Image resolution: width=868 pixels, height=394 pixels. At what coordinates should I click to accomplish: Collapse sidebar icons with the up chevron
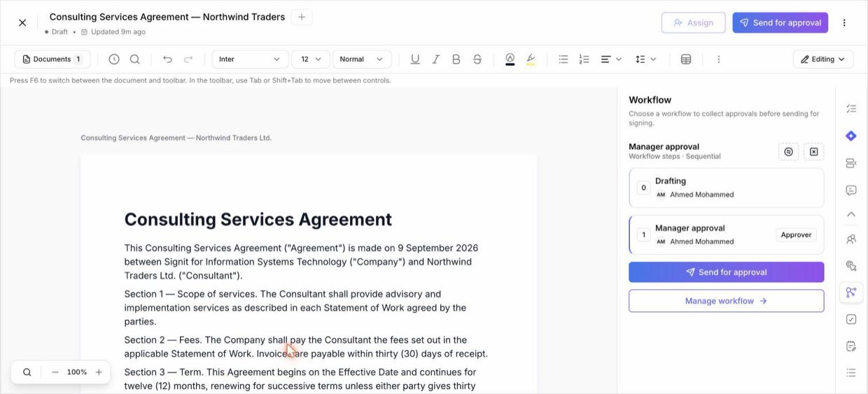[x=851, y=214]
